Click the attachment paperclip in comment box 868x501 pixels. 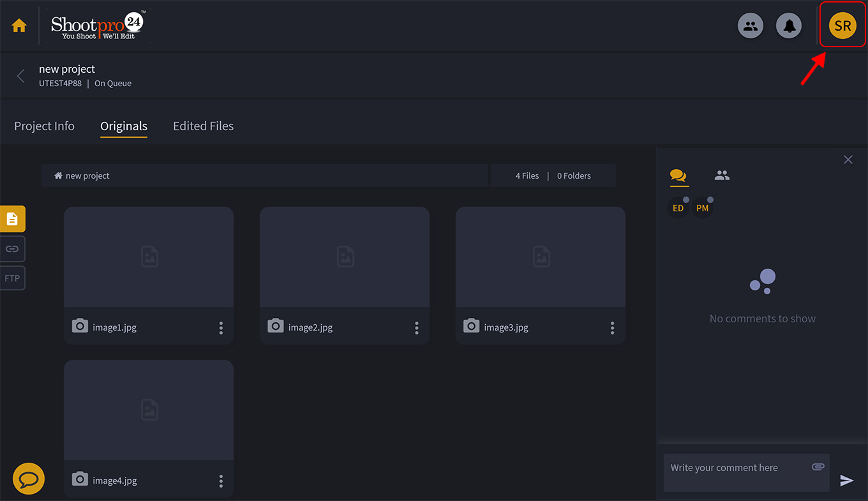coord(818,467)
